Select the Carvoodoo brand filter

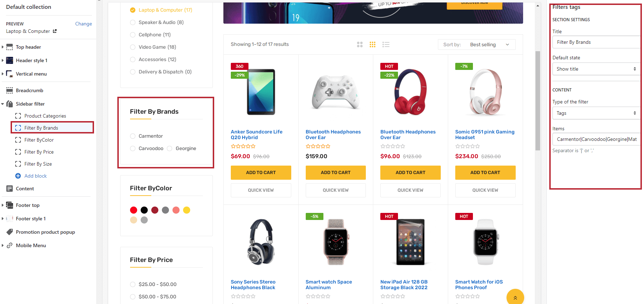click(133, 148)
